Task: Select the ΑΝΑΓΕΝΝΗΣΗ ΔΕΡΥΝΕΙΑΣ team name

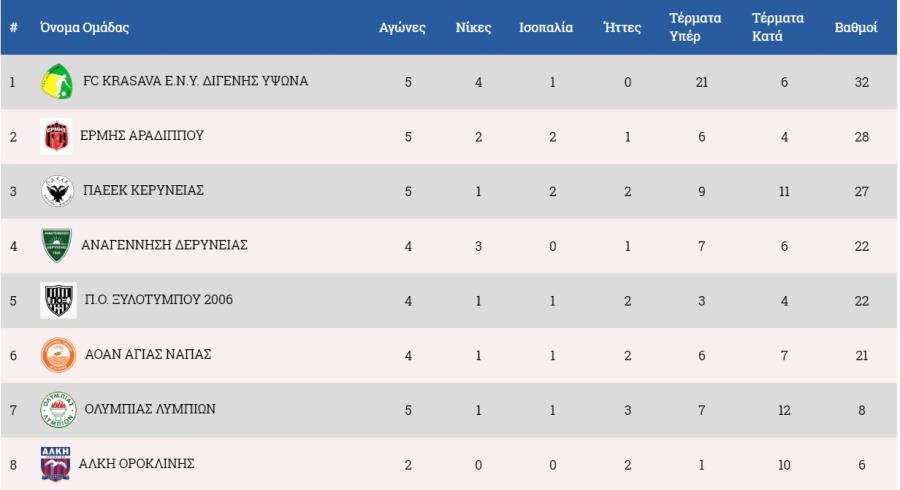Action: (x=164, y=245)
